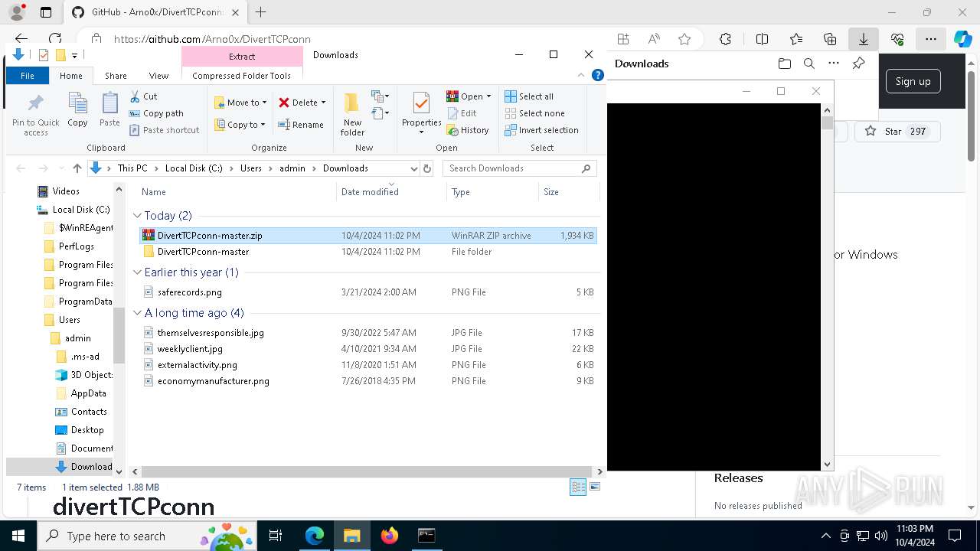
Task: Click Invert selection
Action: pos(541,130)
